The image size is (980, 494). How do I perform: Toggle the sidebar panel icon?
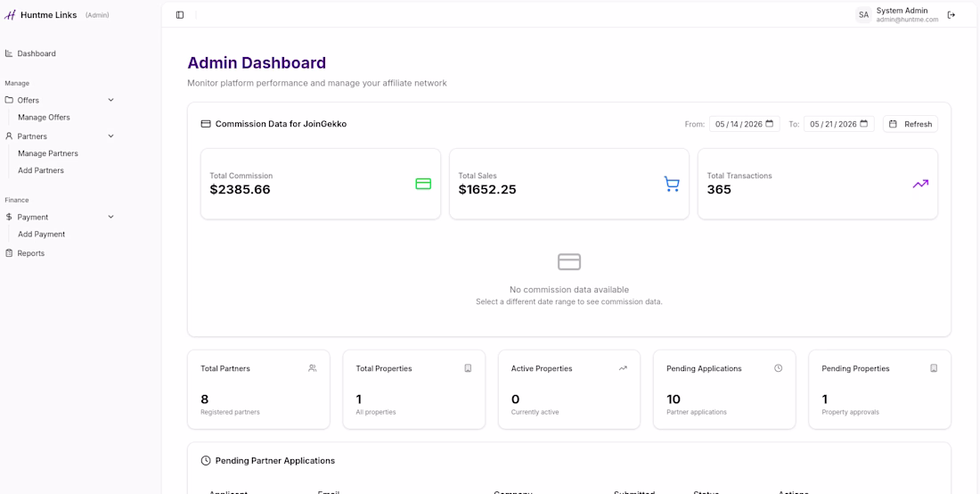click(180, 15)
